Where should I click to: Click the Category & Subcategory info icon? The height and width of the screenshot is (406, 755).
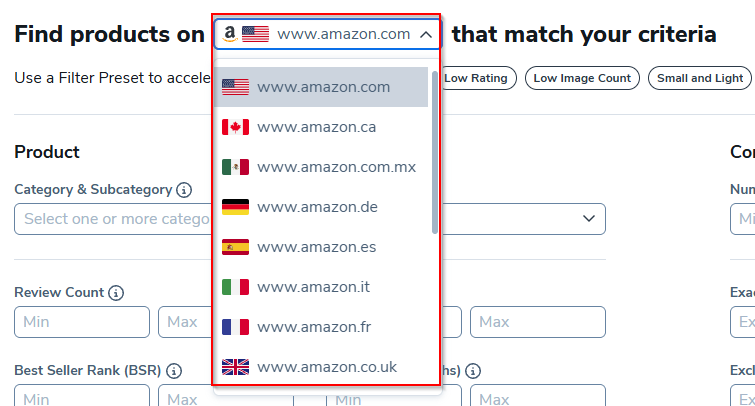184,190
